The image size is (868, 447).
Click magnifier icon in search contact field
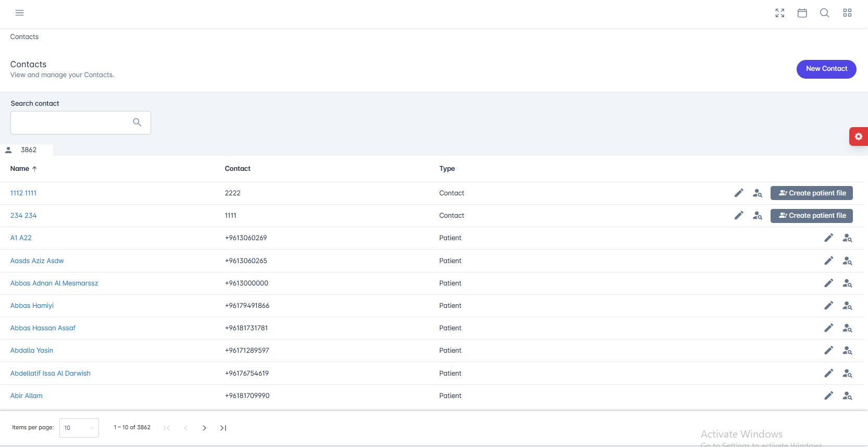coord(137,122)
